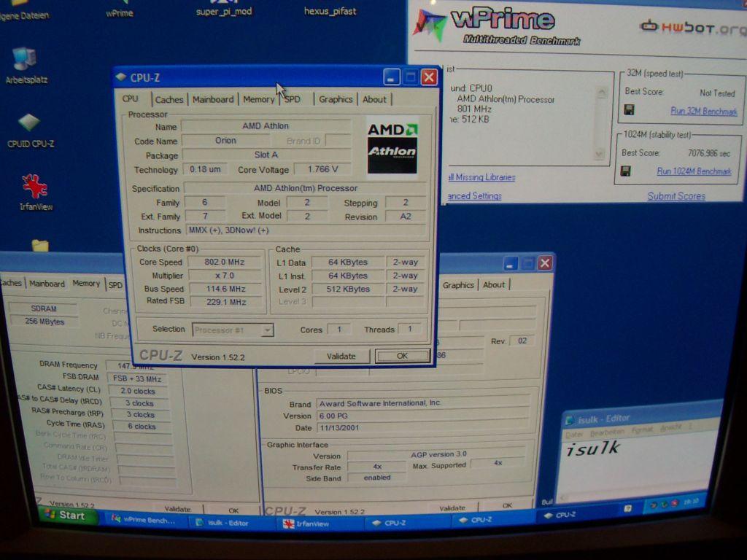Click the isulk text in the Editor

[592, 448]
